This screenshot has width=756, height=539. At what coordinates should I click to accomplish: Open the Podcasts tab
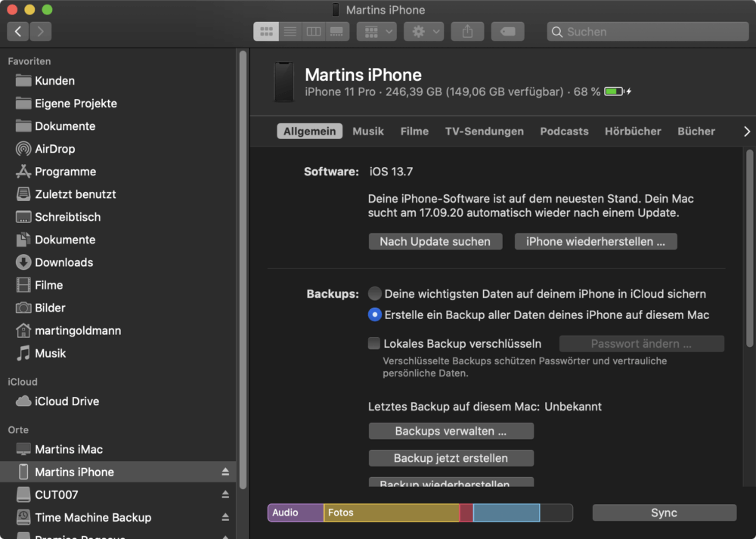[x=564, y=131]
